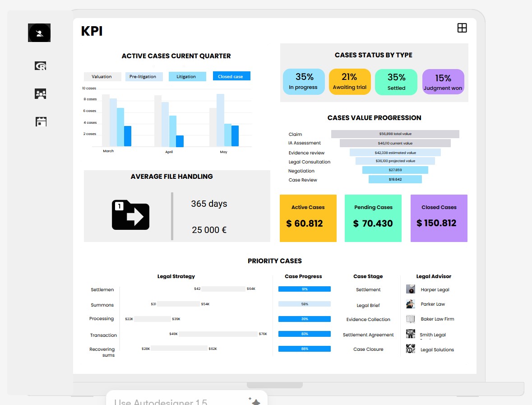This screenshot has height=405, width=532.
Task: Click the Harper Legal avatar image
Action: click(x=411, y=289)
